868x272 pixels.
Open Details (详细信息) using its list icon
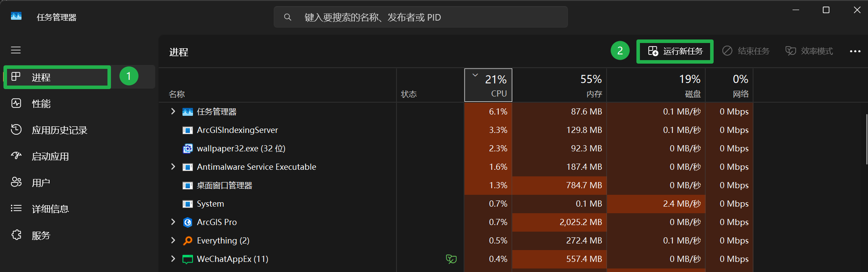click(x=16, y=208)
